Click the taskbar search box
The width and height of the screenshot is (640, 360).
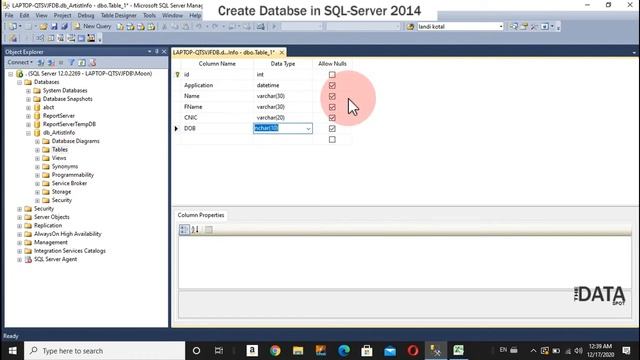tap(105, 351)
